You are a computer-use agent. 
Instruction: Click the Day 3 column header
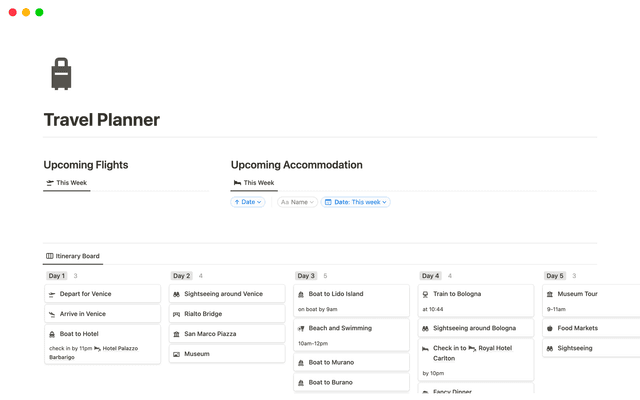306,276
